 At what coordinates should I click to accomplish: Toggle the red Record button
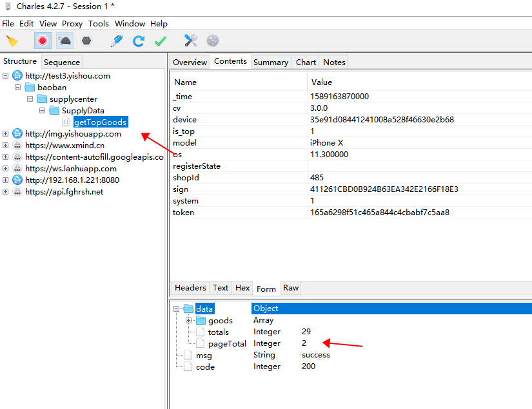click(x=43, y=41)
